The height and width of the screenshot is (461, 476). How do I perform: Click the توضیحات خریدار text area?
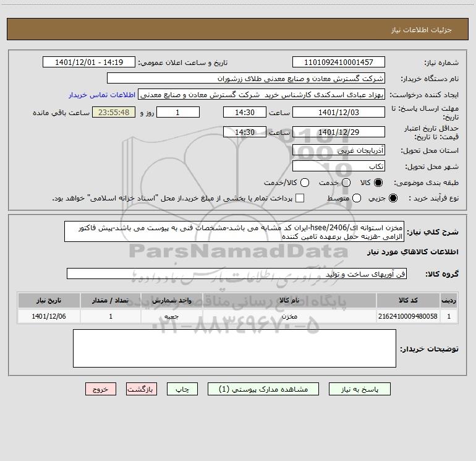pos(234,348)
